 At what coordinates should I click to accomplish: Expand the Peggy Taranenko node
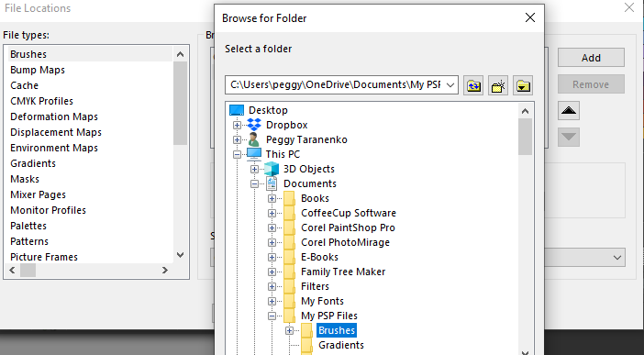pyautogui.click(x=237, y=139)
